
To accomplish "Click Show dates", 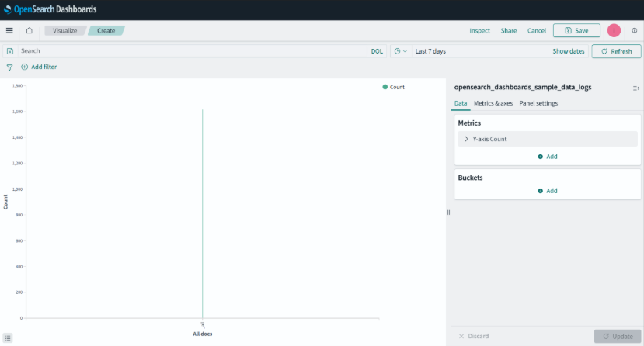I will (569, 51).
